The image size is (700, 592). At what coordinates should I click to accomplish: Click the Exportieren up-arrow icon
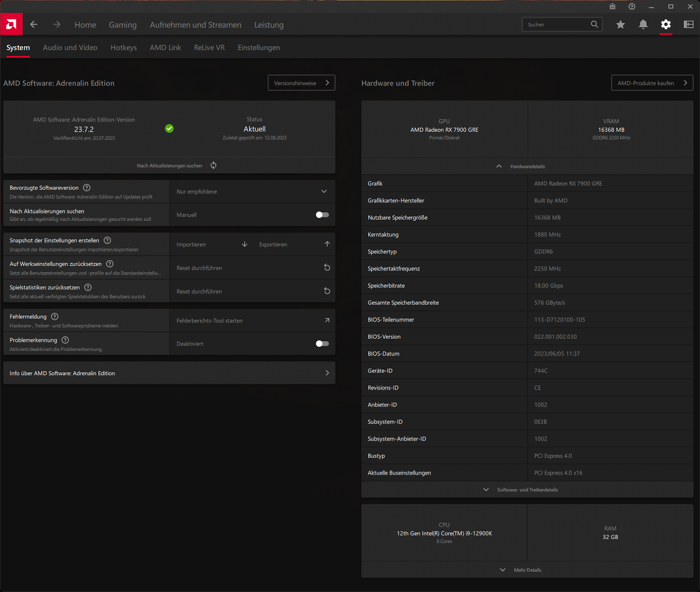(327, 244)
